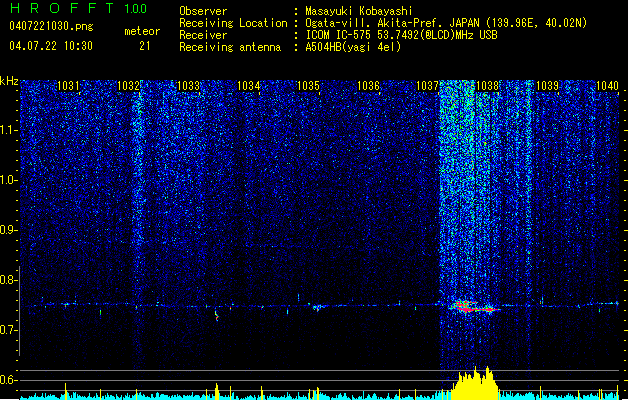Click the 1.0 frequency axis label
The image size is (629, 400).
(9, 180)
